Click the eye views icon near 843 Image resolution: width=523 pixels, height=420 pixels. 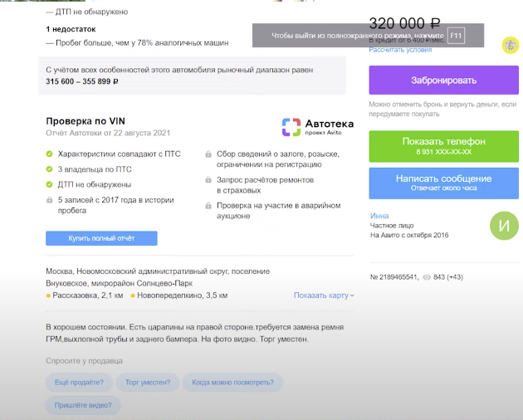(427, 277)
